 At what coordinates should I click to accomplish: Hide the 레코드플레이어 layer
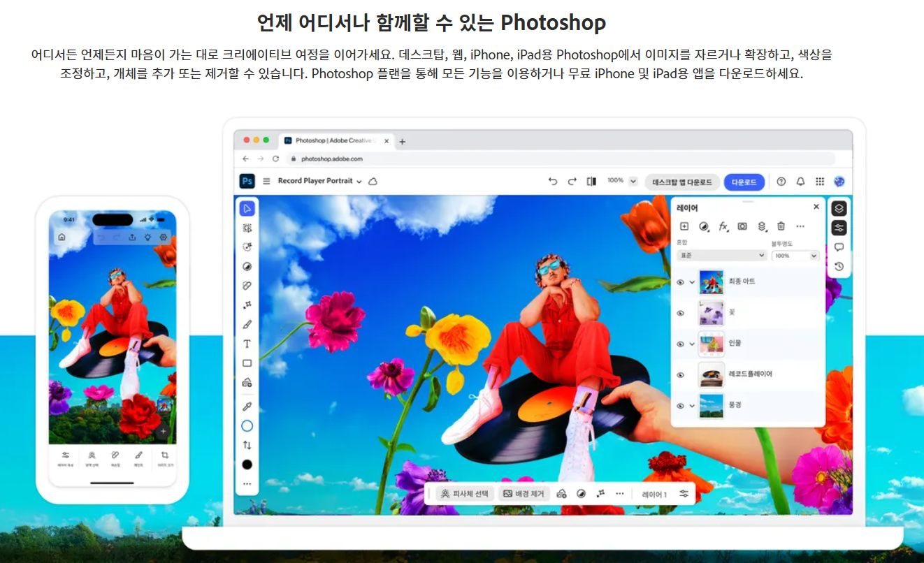click(x=680, y=375)
